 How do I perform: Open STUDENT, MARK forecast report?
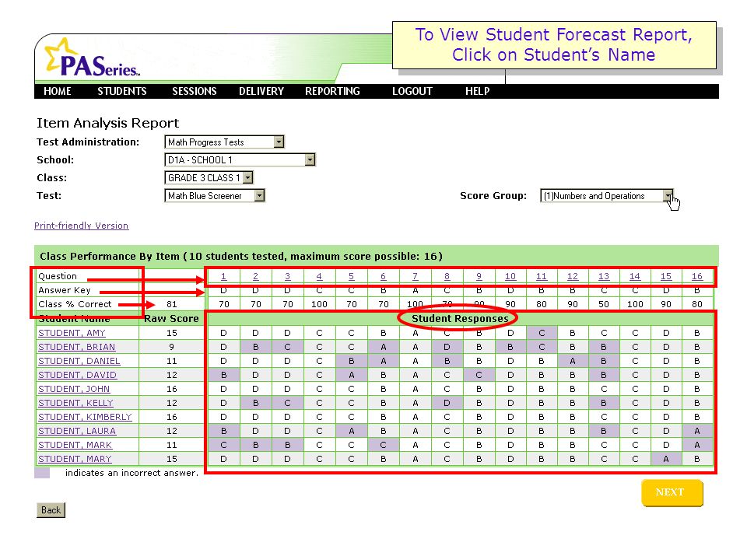75,445
